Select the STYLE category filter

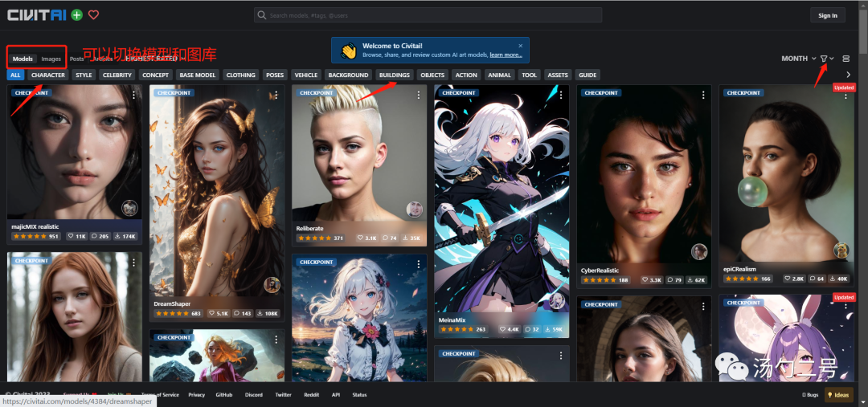[84, 75]
